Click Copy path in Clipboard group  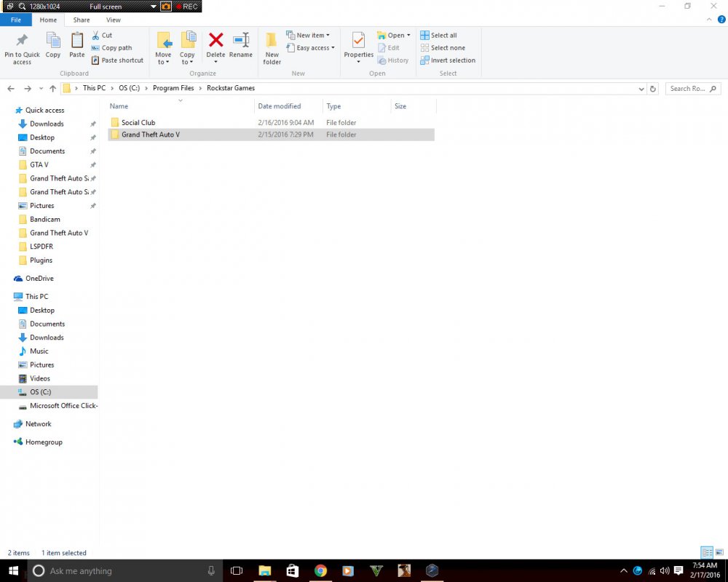(x=111, y=48)
